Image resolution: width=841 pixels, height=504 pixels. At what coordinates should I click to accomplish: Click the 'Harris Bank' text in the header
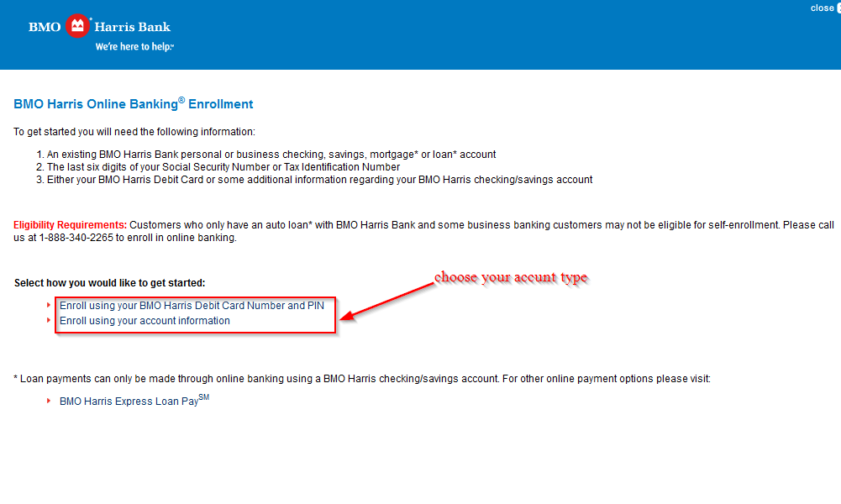pos(132,27)
